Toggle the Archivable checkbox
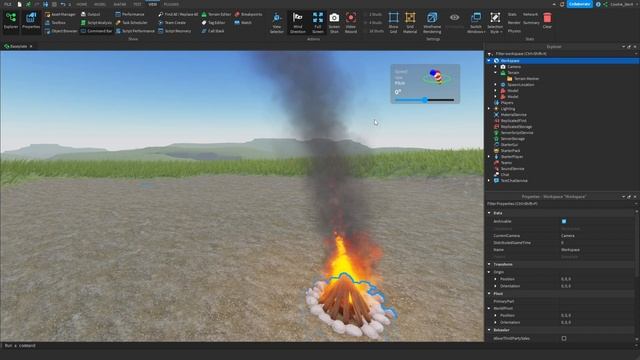Image resolution: width=640 pixels, height=360 pixels. (564, 221)
